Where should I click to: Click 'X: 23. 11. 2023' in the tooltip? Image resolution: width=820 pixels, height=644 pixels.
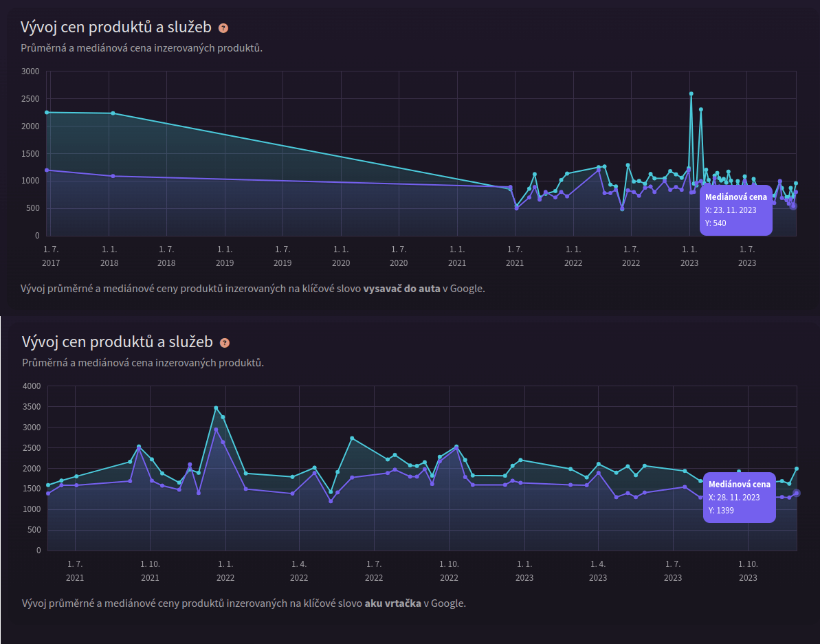tap(731, 210)
